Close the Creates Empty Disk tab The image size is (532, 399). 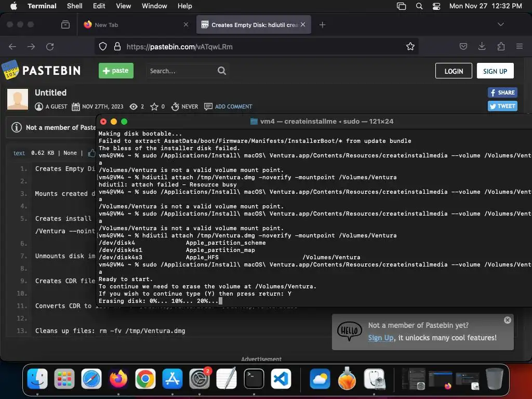click(303, 24)
